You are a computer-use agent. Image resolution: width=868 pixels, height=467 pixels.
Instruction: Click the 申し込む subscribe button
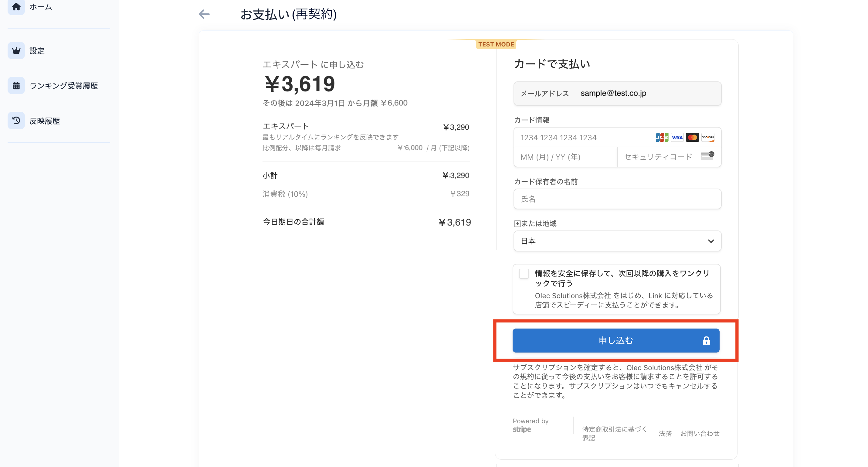click(x=616, y=341)
